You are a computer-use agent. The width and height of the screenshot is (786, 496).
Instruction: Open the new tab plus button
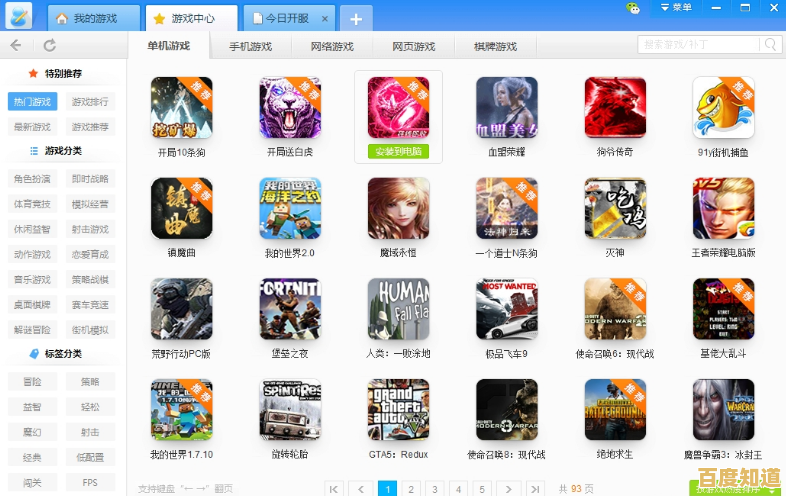[x=356, y=18]
